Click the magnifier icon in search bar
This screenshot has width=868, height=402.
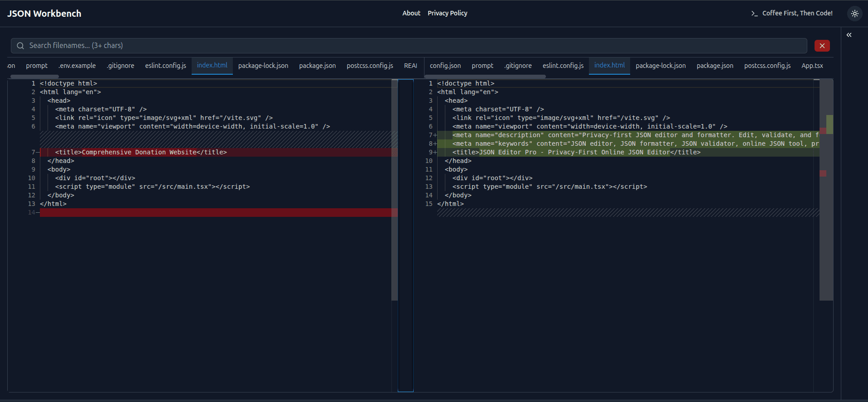(x=20, y=46)
